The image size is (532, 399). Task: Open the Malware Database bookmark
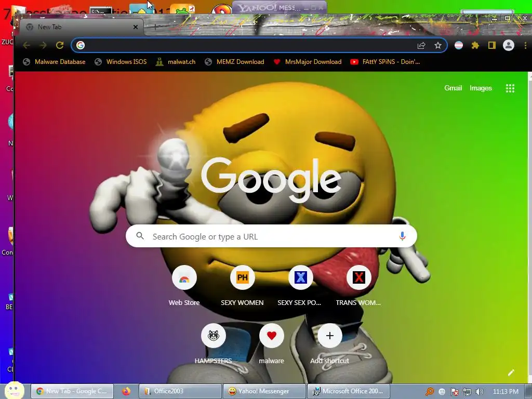point(54,62)
